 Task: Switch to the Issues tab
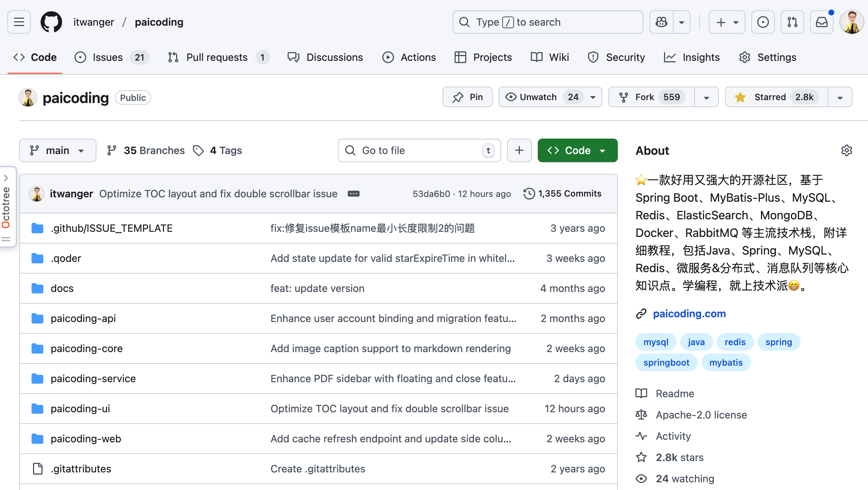coord(107,57)
